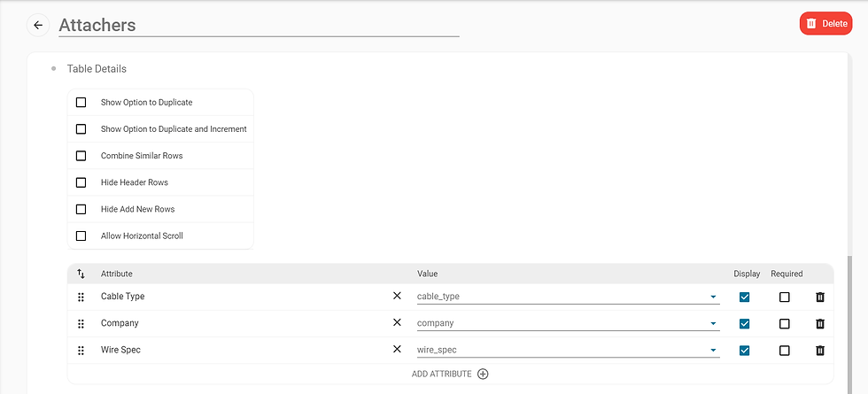
Task: Clear the Wire Spec attribute with X
Action: (x=397, y=349)
